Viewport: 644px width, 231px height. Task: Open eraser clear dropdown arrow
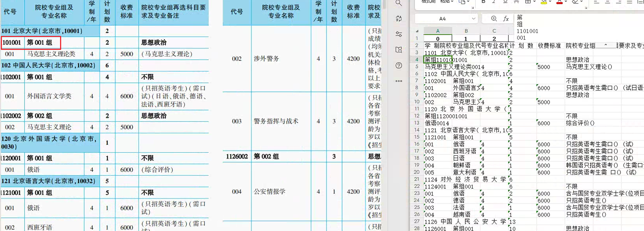tap(581, 2)
